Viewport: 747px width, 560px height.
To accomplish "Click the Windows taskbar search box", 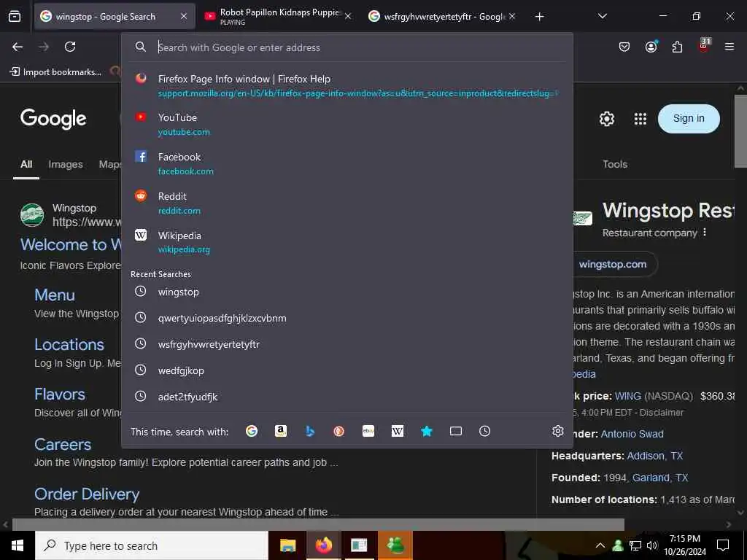I will click(x=152, y=545).
